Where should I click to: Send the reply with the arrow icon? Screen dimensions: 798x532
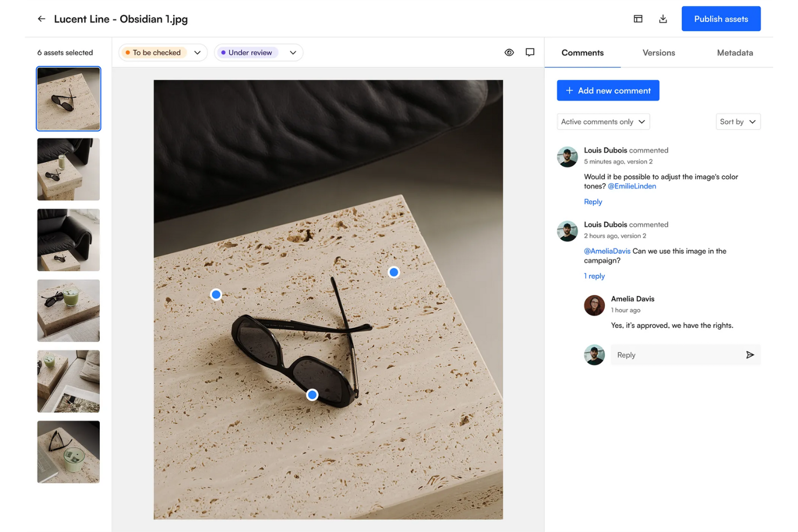[x=749, y=355]
